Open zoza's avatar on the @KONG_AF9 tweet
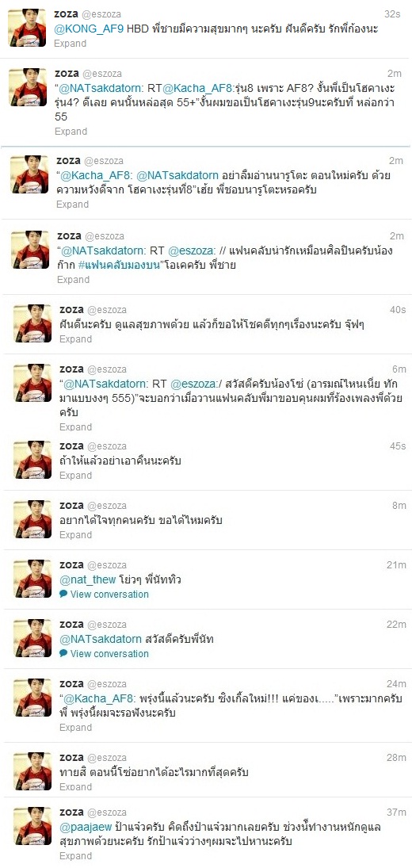Viewport: 412px width, 868px height. tap(27, 28)
